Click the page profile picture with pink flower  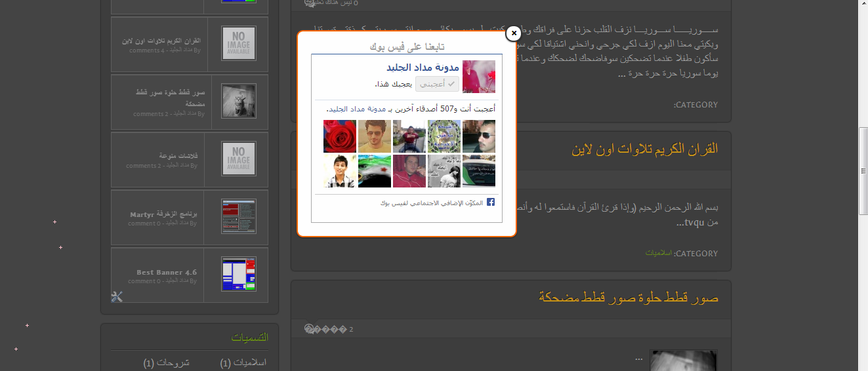click(x=479, y=77)
